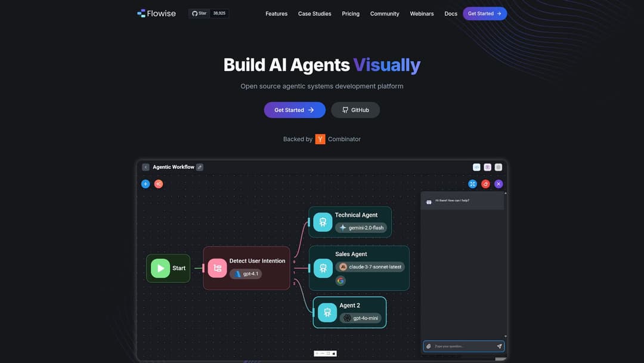Click the gemini-2.0-flash model chip
This screenshot has width=644, height=363.
point(361,227)
